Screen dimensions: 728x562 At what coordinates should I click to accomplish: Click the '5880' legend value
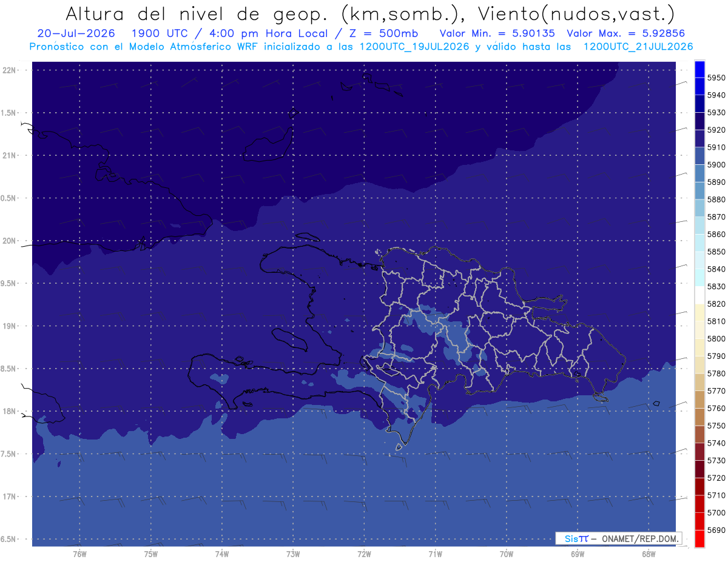(716, 199)
